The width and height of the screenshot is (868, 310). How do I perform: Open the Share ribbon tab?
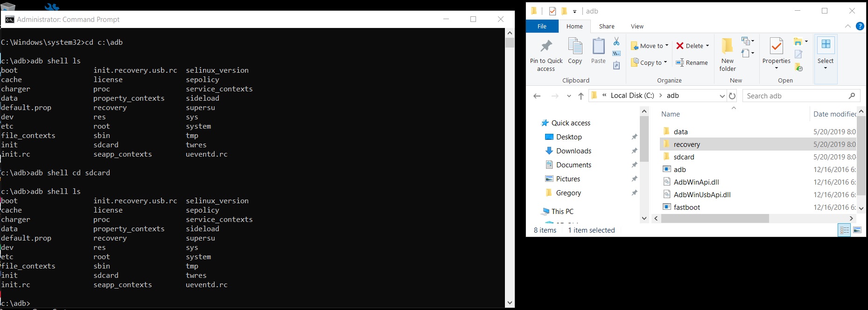tap(606, 27)
